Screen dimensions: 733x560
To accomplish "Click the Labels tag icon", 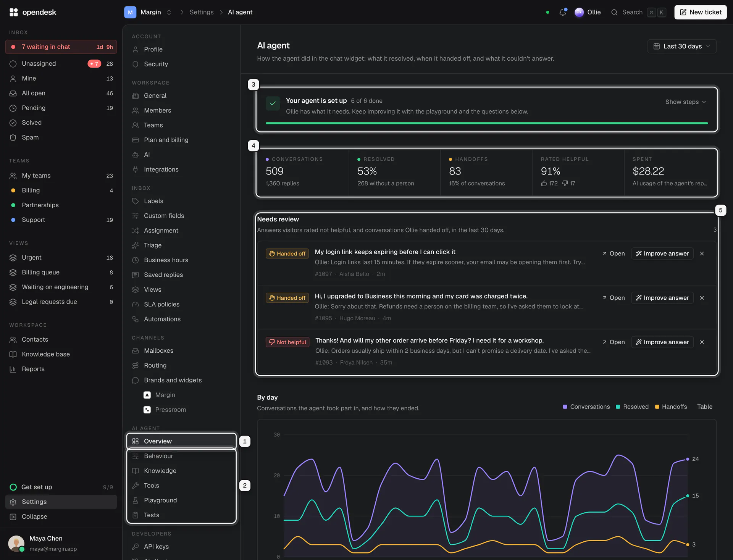I will (x=135, y=201).
